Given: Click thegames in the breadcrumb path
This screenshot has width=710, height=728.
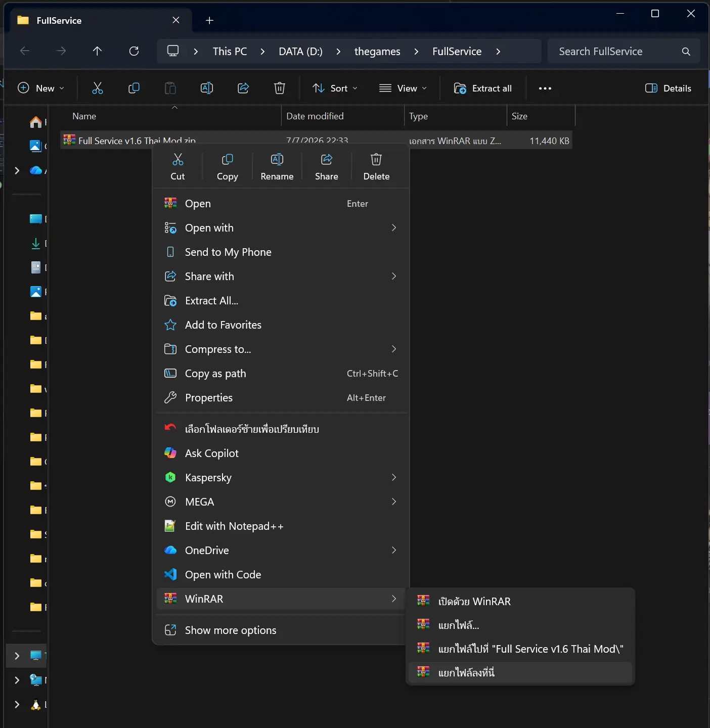Looking at the screenshot, I should tap(377, 52).
